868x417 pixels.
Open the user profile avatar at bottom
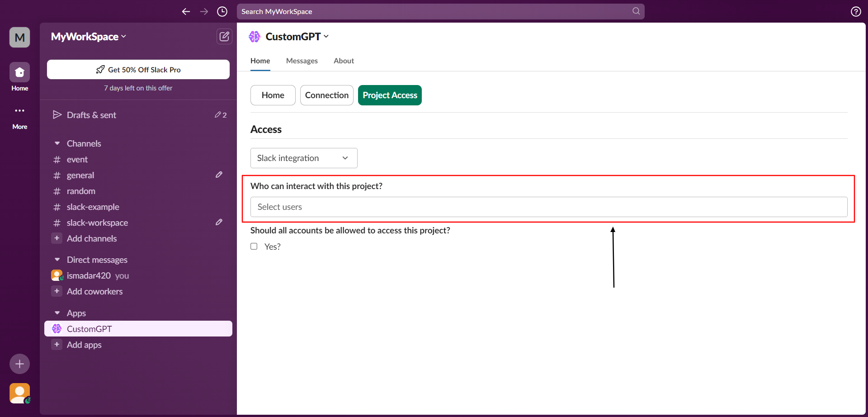19,393
